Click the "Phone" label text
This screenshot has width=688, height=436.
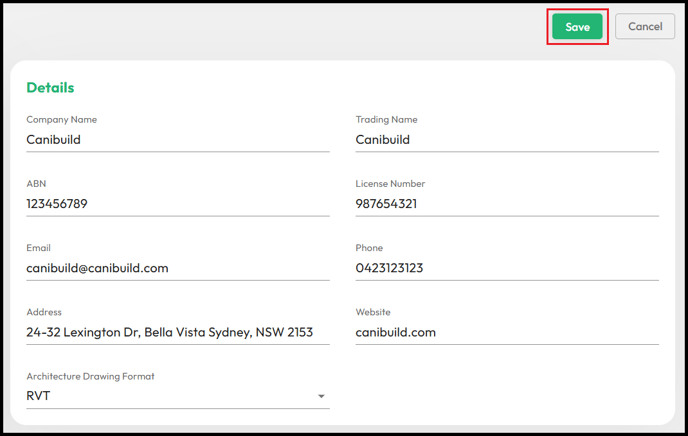369,248
